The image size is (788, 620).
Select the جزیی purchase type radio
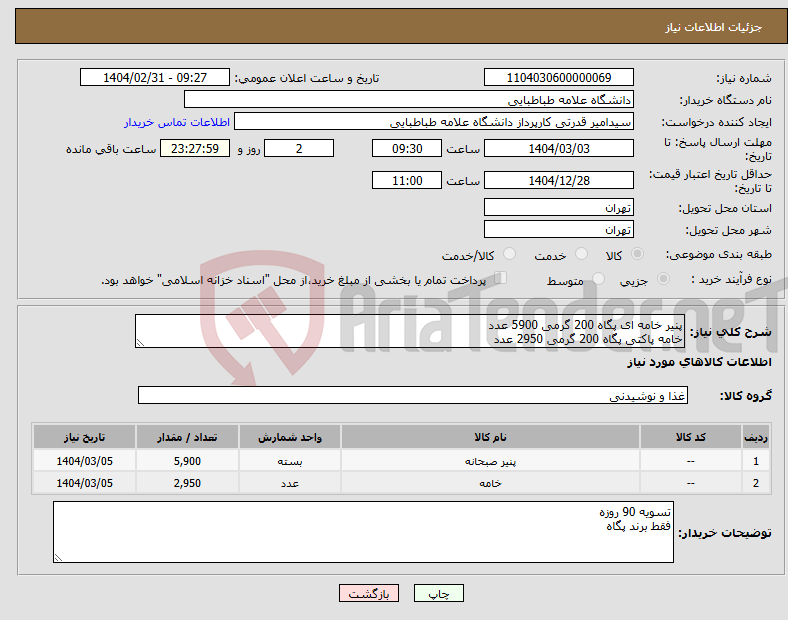coord(663,278)
